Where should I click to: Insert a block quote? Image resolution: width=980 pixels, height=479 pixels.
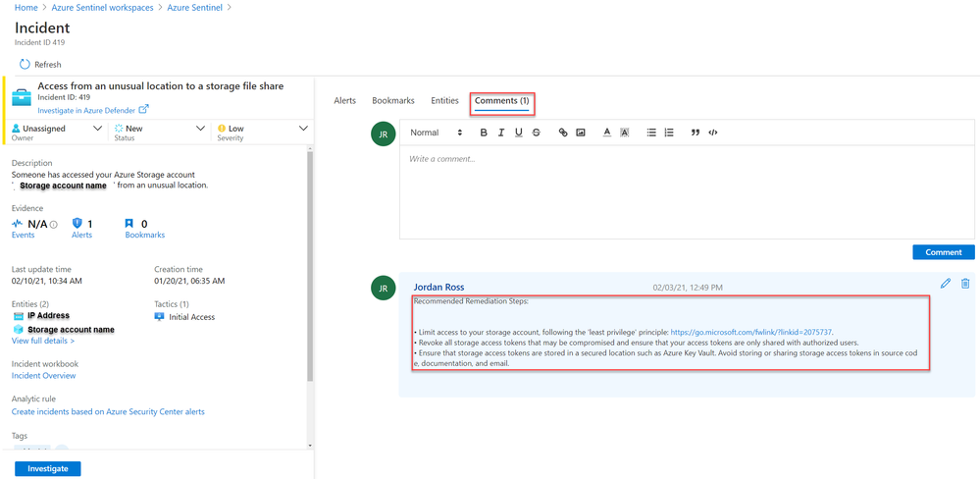(x=695, y=133)
